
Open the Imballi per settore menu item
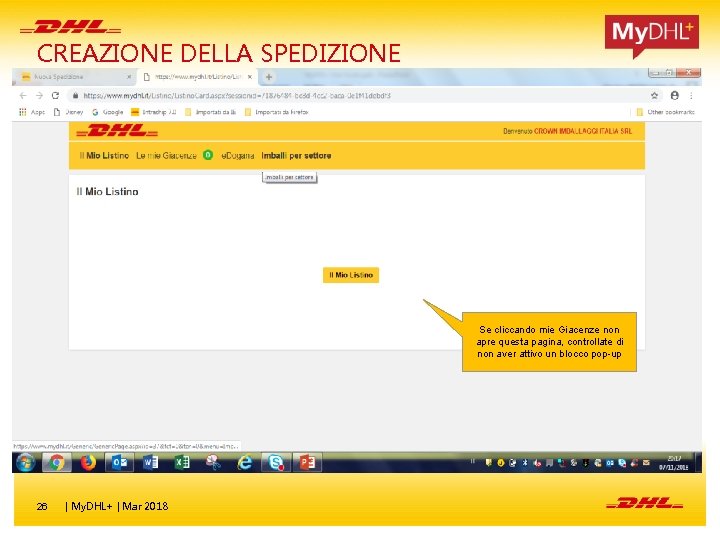296,156
